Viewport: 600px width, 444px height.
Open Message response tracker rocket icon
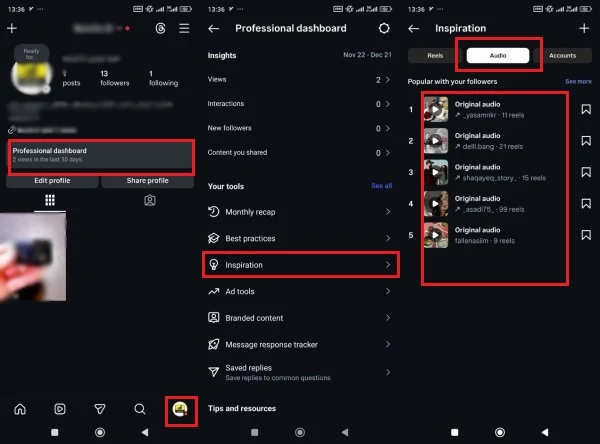214,344
